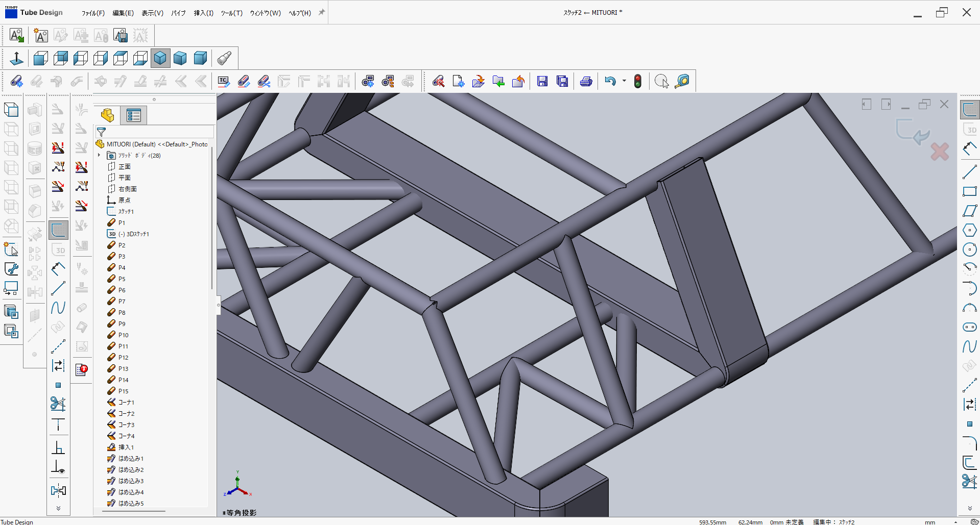This screenshot has width=980, height=525.
Task: Open the ウィンドウ(W) menu
Action: pyautogui.click(x=265, y=13)
